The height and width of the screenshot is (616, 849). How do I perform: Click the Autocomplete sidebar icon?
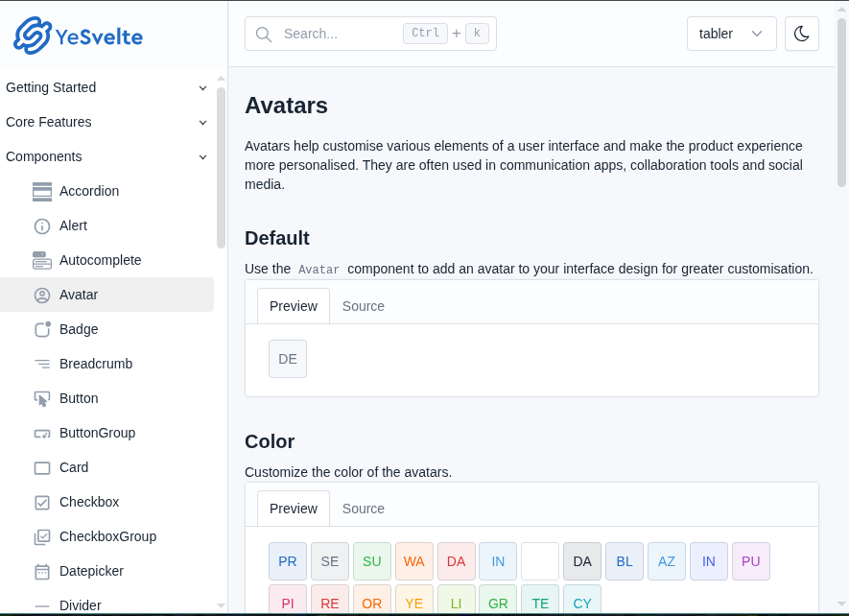click(42, 261)
